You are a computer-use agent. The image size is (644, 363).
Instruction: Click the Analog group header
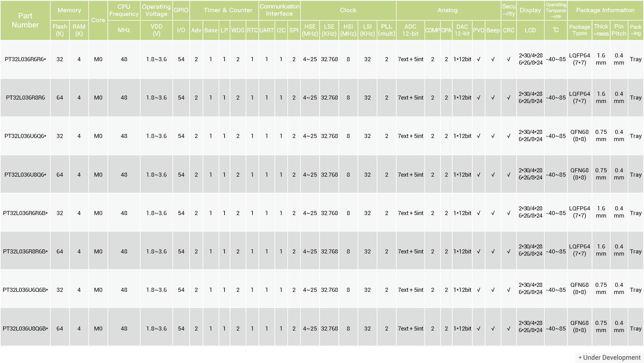447,10
